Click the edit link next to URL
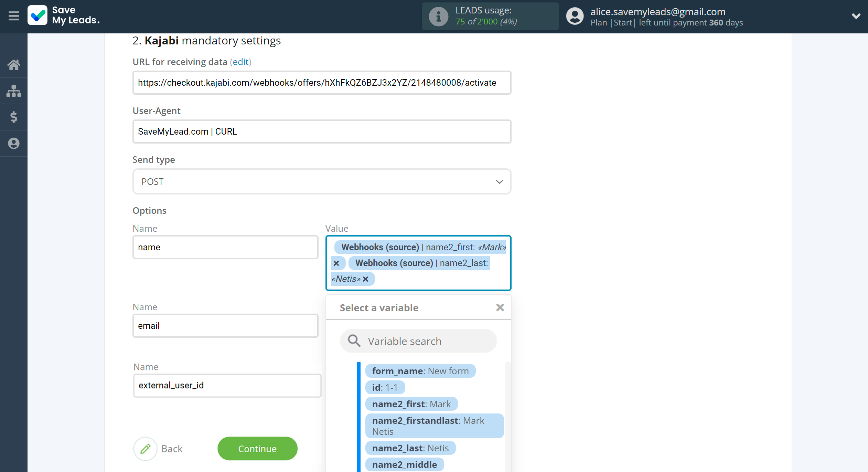This screenshot has width=868, height=472. point(241,62)
